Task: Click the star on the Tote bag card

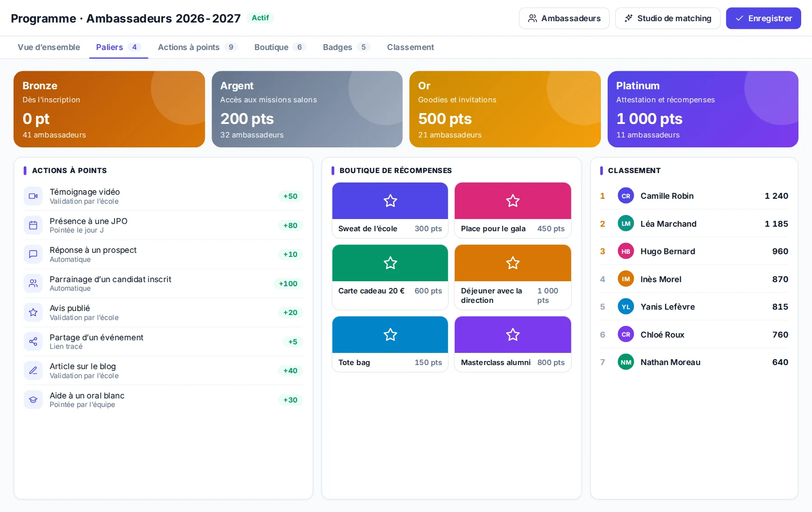Action: coord(390,334)
